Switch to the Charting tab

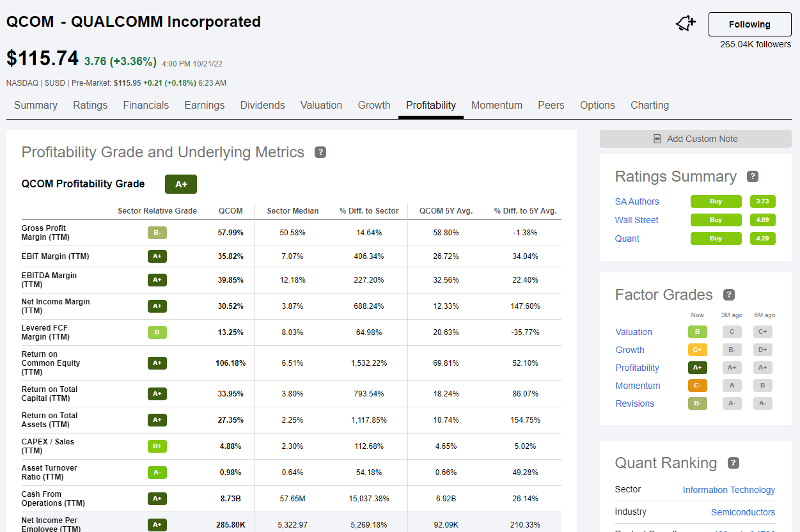click(650, 106)
